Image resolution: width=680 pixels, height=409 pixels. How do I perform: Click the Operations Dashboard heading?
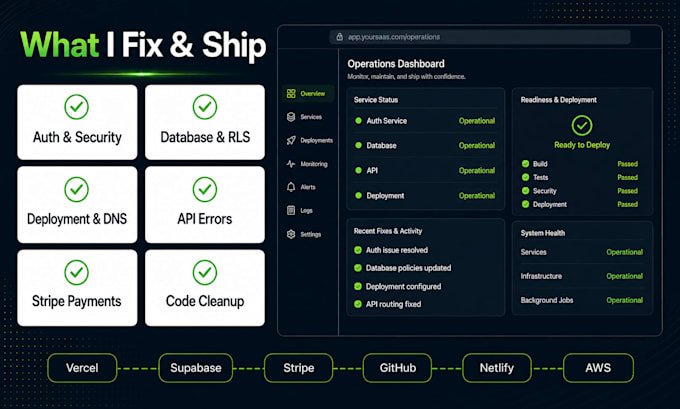tap(396, 64)
